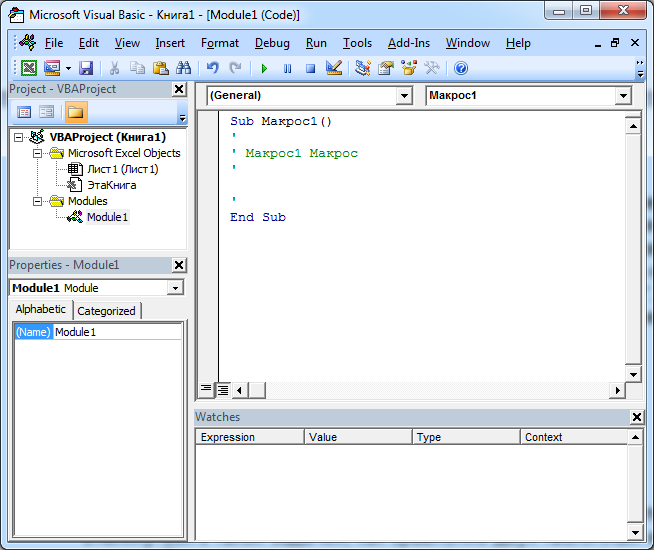Click code window scroll down arrow
This screenshot has width=654, height=550.
coord(633,374)
